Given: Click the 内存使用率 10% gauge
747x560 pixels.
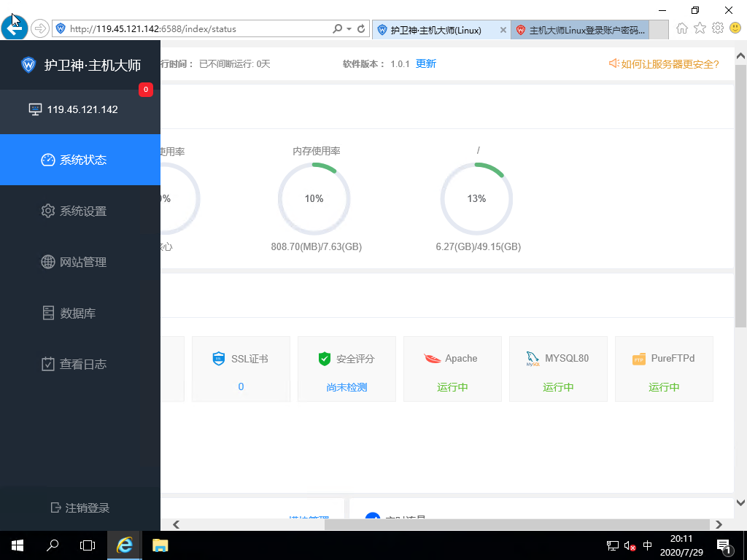Looking at the screenshot, I should [314, 198].
